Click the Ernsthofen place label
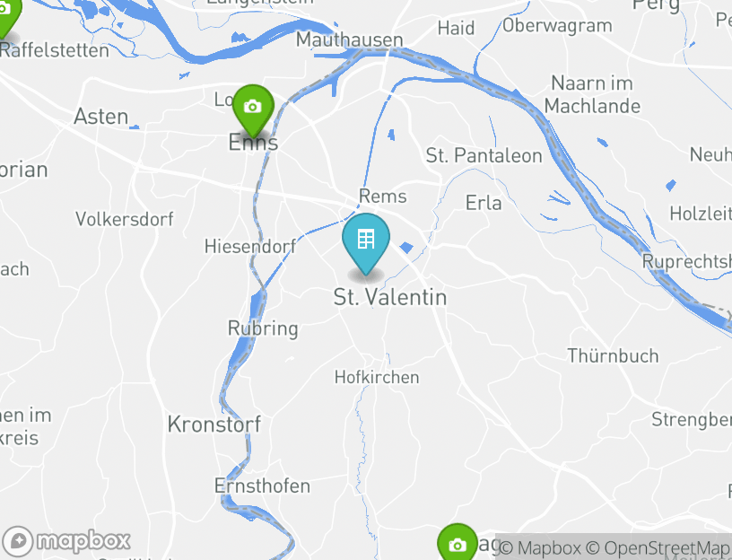 pyautogui.click(x=262, y=486)
